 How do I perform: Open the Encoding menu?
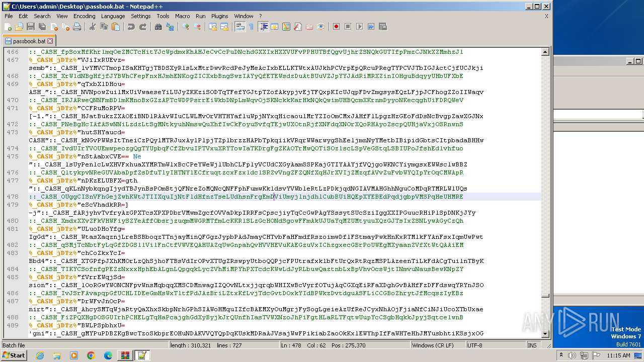[x=84, y=16]
